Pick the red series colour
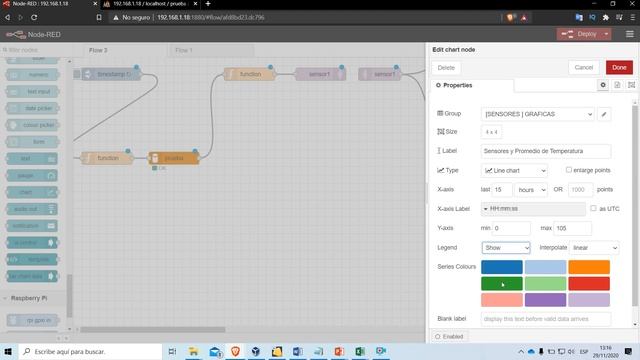The height and width of the screenshot is (360, 640). coord(589,283)
